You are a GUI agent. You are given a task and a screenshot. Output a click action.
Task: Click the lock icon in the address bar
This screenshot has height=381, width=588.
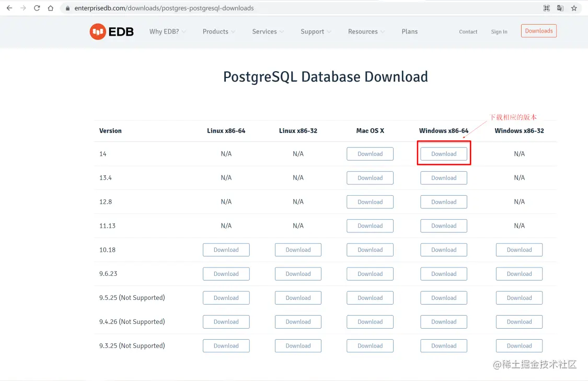67,8
